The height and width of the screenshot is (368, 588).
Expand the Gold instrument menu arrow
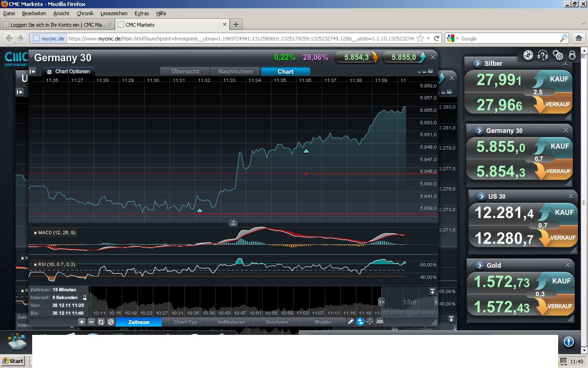click(480, 265)
